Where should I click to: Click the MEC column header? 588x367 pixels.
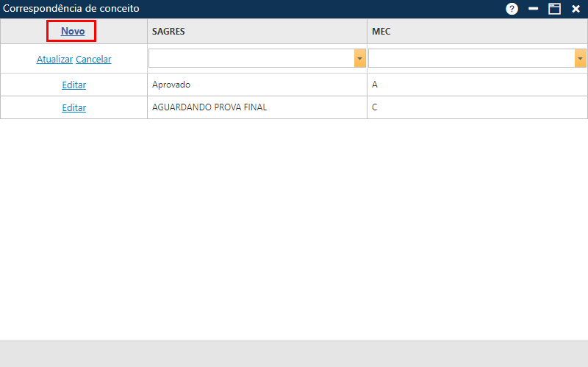pyautogui.click(x=381, y=32)
